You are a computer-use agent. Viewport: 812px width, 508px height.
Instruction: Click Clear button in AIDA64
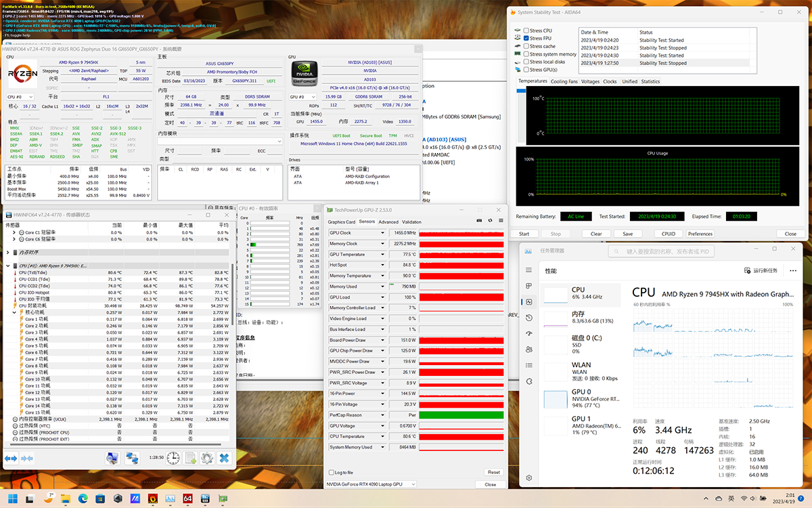596,234
